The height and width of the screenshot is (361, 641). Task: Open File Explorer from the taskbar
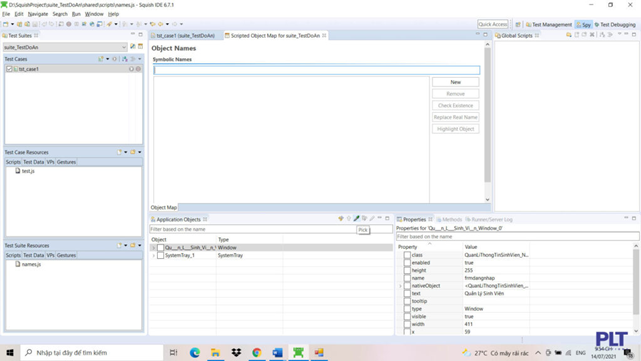[215, 352]
